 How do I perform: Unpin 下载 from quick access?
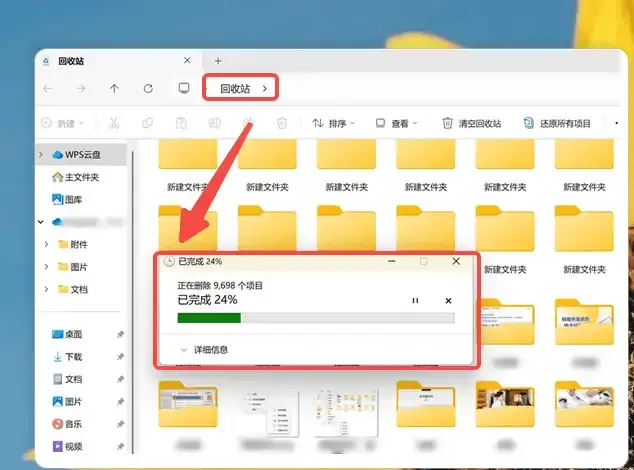120,357
